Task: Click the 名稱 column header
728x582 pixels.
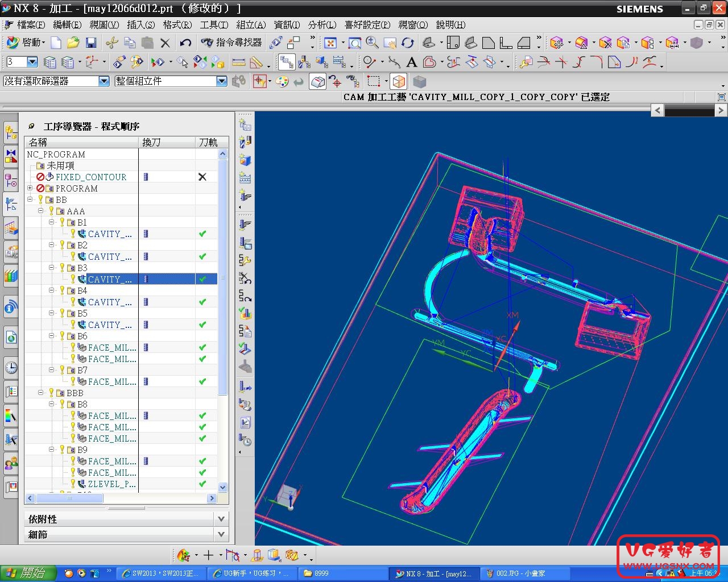Action: [x=81, y=142]
